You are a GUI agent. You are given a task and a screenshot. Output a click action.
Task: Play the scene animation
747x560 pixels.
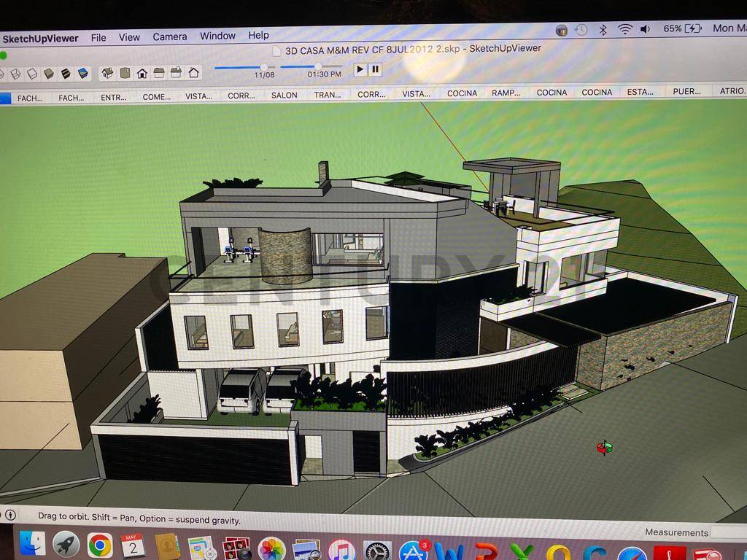click(360, 69)
